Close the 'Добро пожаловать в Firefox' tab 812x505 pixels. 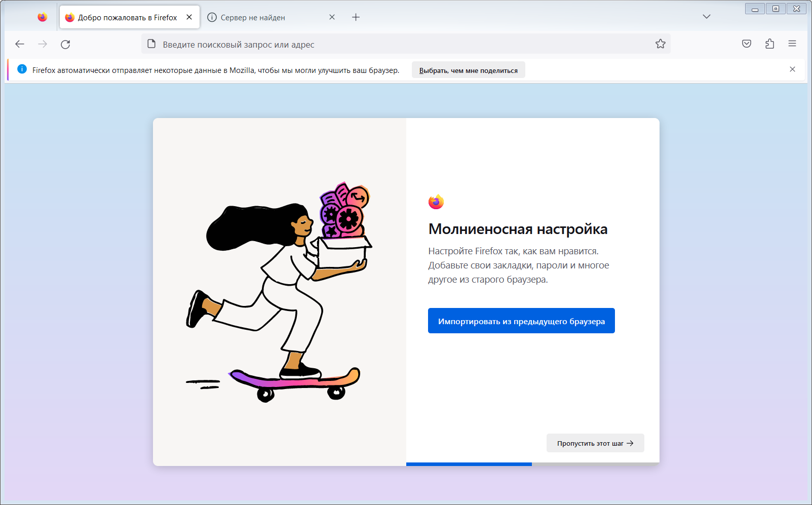click(x=189, y=17)
